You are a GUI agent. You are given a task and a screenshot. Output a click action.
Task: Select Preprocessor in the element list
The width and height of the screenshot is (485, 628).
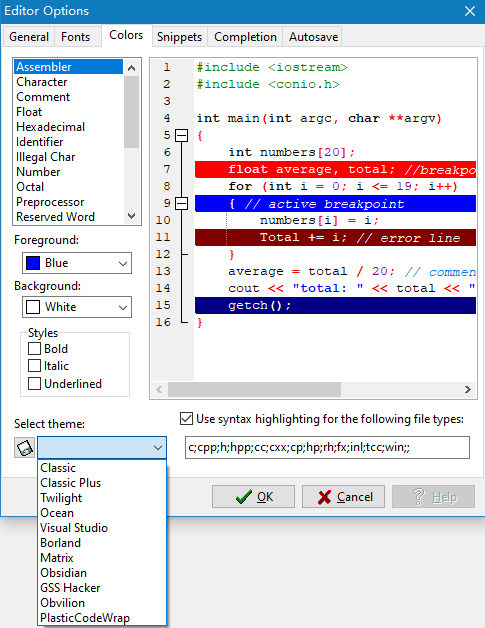click(x=68, y=202)
